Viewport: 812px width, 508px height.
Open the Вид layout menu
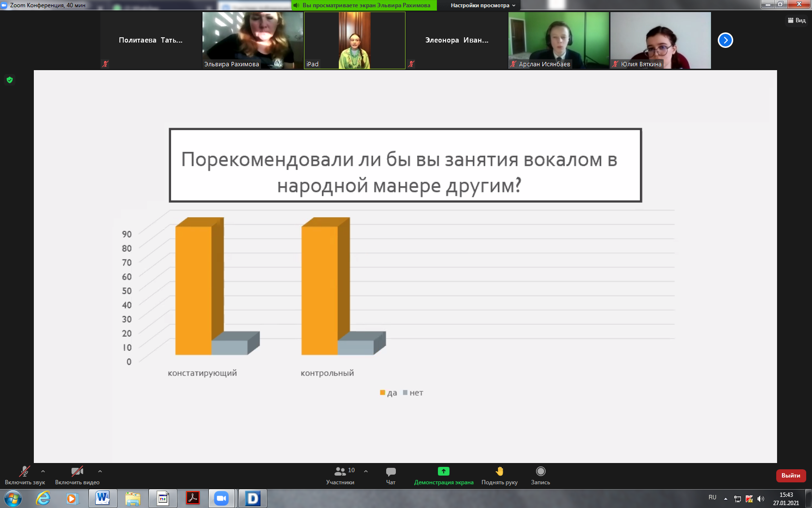point(797,20)
